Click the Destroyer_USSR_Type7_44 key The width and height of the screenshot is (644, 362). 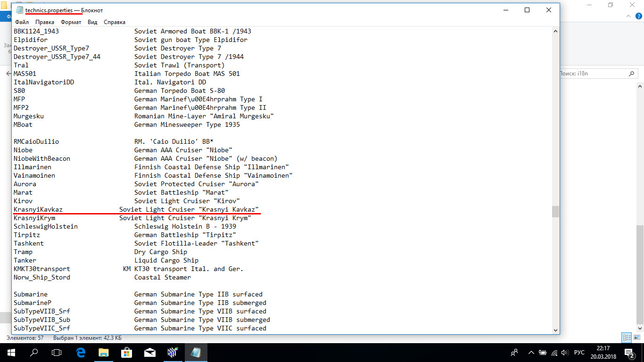point(57,57)
